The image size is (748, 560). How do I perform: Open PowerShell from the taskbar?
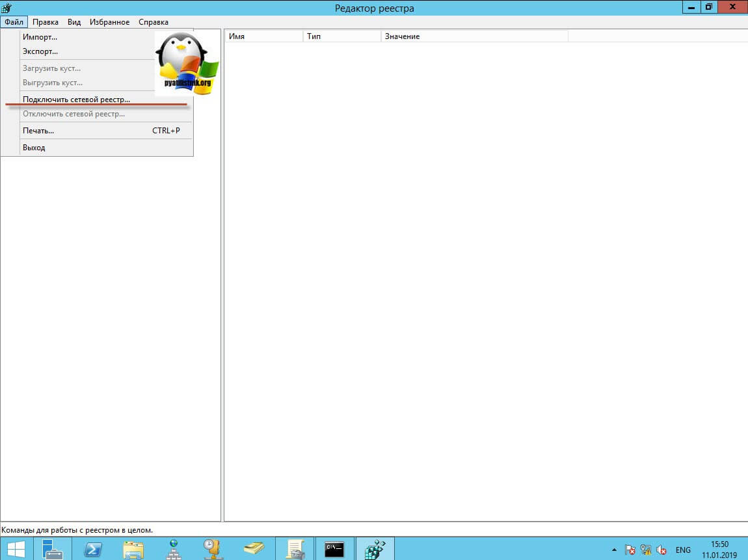(93, 549)
